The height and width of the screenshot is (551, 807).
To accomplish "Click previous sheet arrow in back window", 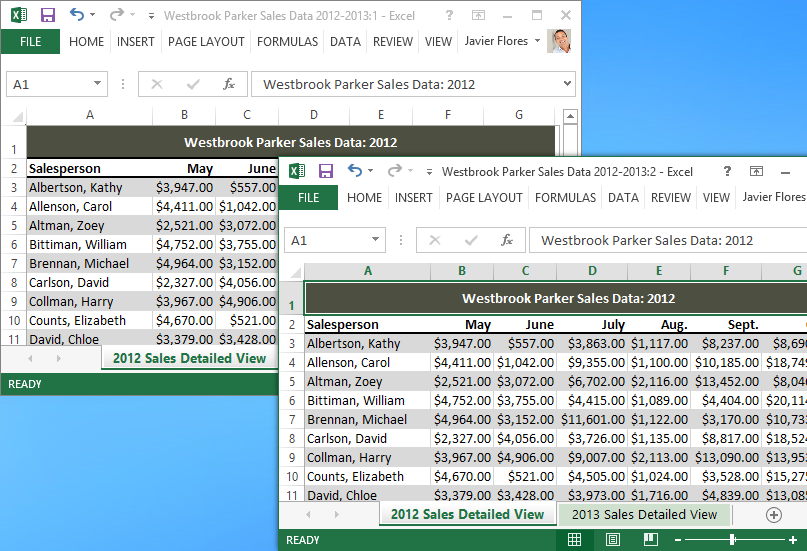I will point(30,358).
